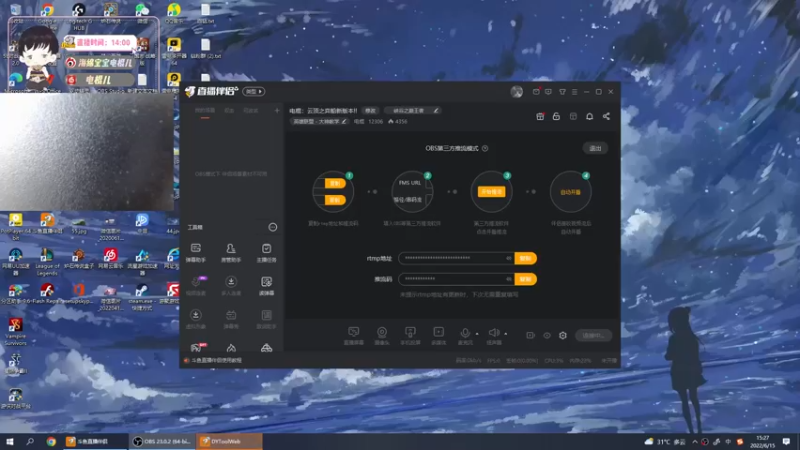The width and height of the screenshot is (800, 450).
Task: Open Vampire Survivors desktop shortcut
Action: point(15,331)
